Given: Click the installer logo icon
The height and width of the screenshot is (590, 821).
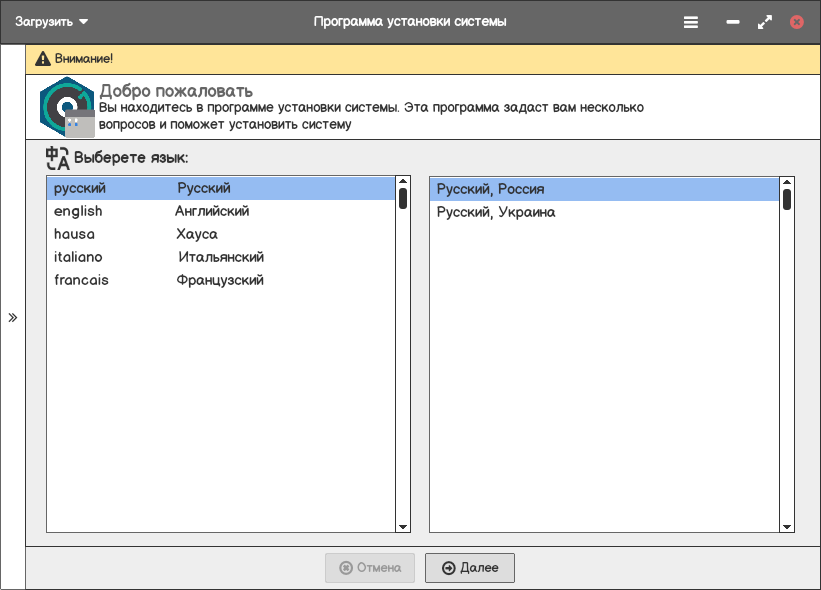Looking at the screenshot, I should (x=67, y=107).
